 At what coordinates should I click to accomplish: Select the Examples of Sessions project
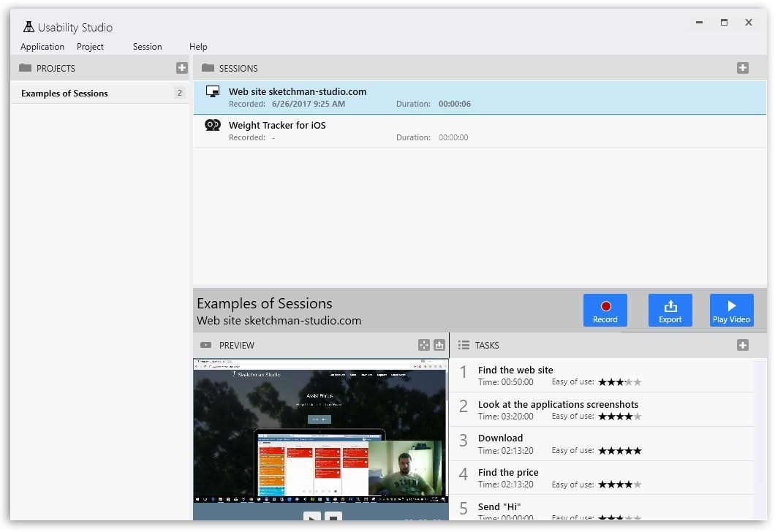(64, 94)
